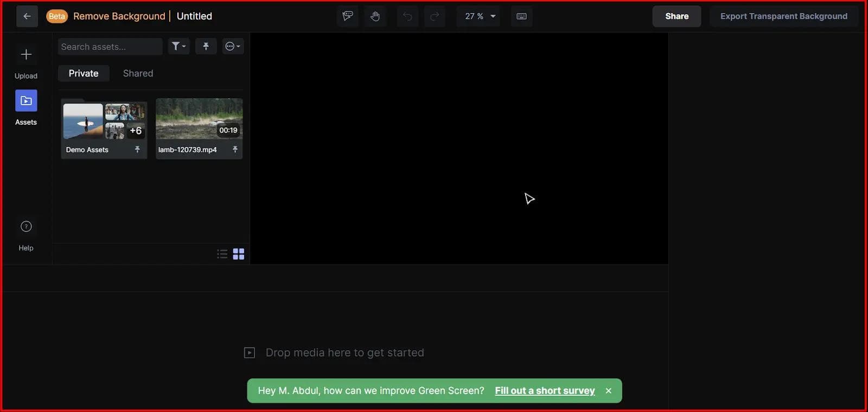
Task: Select the hand pan tool
Action: tap(375, 16)
